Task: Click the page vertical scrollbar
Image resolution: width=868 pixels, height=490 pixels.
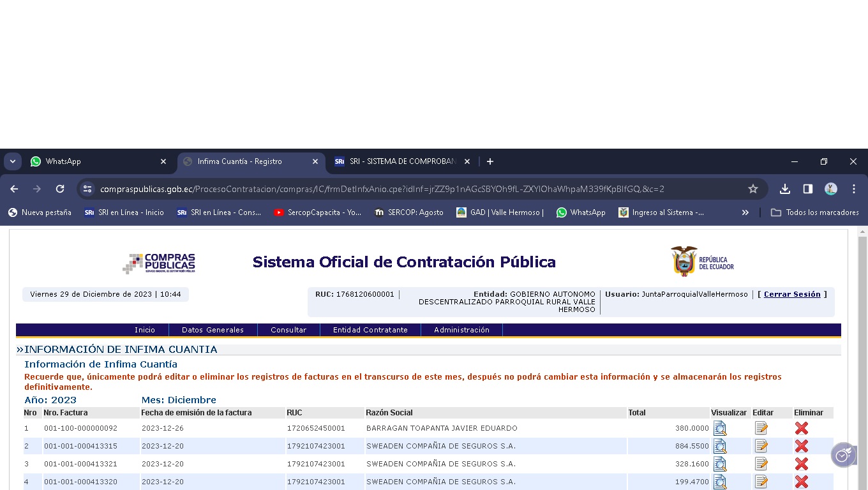Action: [x=862, y=357]
